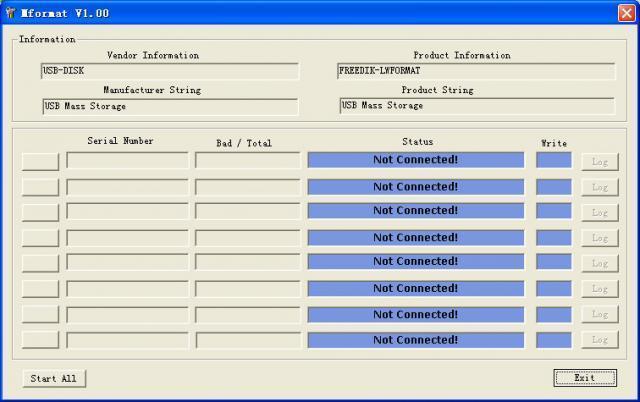Image resolution: width=640 pixels, height=402 pixels.
Task: Click the Bad / Total column header
Action: pos(244,143)
